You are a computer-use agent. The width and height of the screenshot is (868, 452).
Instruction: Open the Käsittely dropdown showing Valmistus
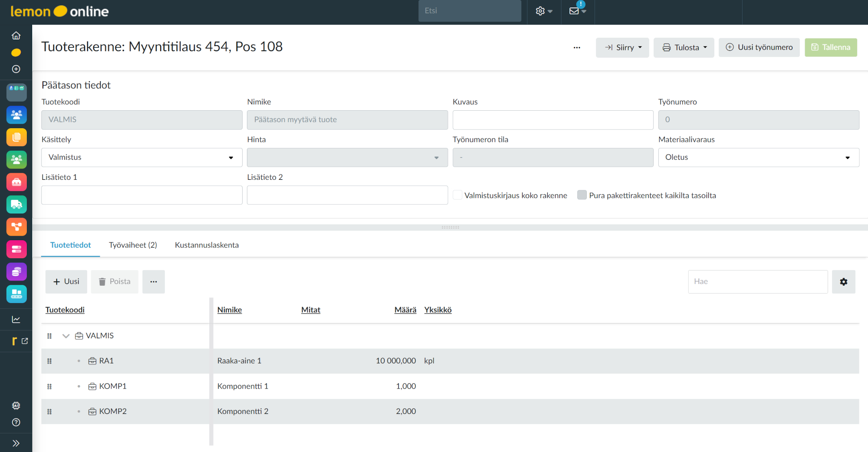141,158
